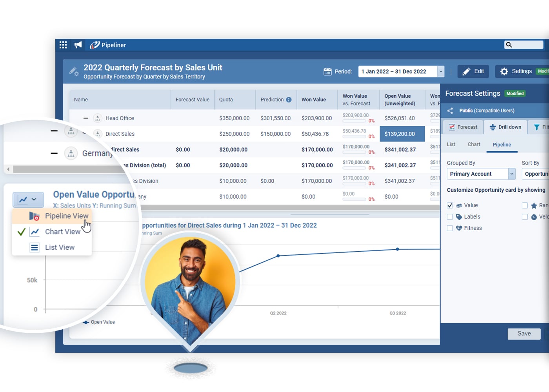549x392 pixels.
Task: Open the Period date range dropdown
Action: [440, 71]
